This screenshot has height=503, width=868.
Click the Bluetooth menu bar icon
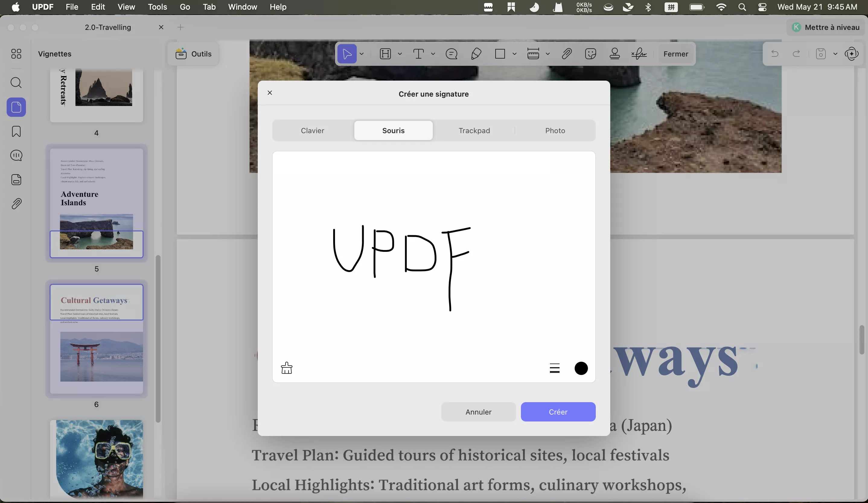point(648,7)
